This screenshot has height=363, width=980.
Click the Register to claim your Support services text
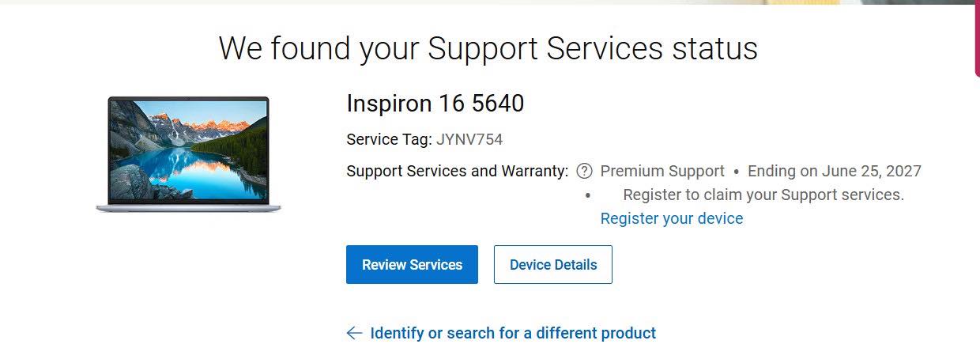763,195
